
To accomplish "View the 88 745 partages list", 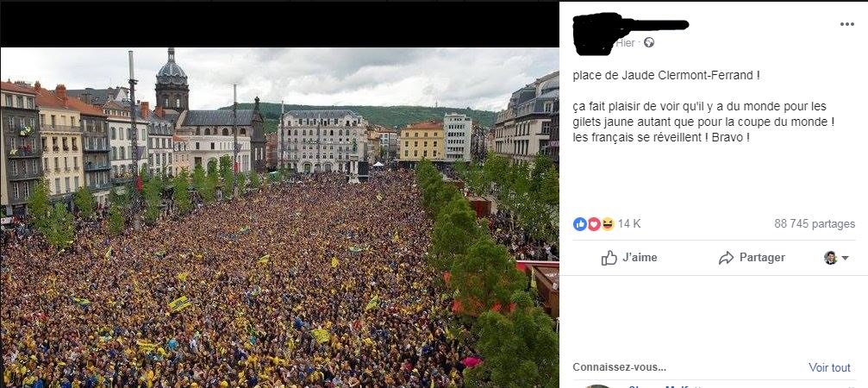I will [815, 224].
